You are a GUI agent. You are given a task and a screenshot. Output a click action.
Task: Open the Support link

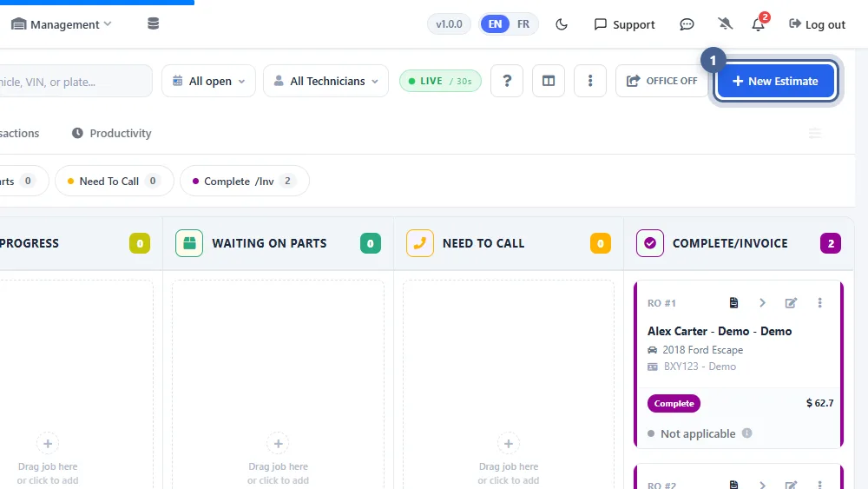click(x=624, y=24)
